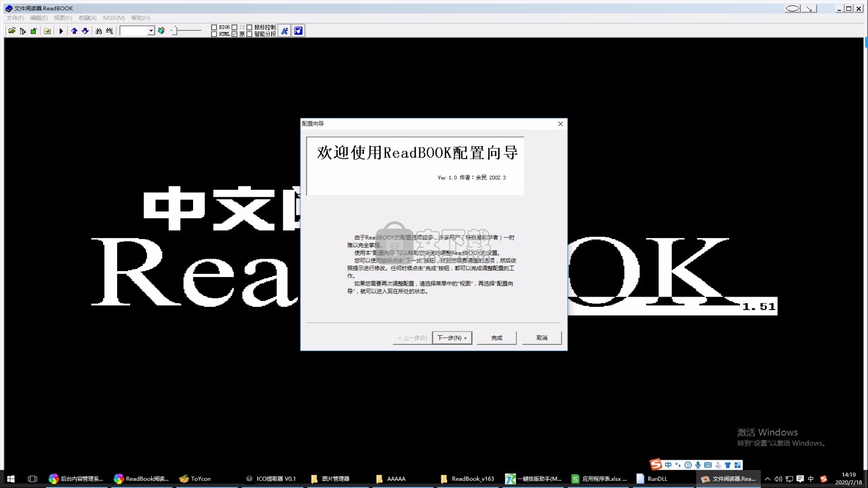Click the binoculars find icon
The image size is (868, 488).
click(99, 31)
